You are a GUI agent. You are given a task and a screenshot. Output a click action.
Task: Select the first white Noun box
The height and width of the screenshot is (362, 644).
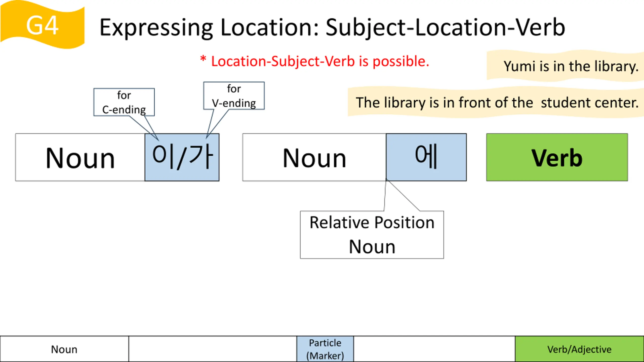(x=80, y=157)
